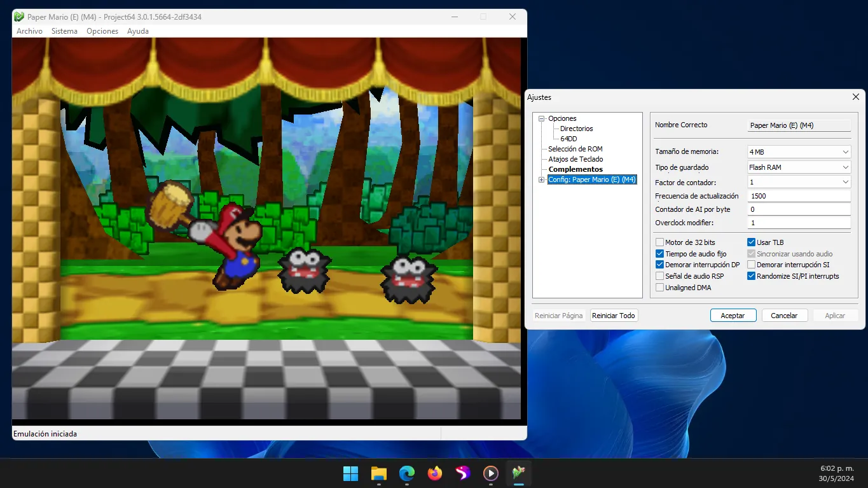Tick the Demorar interrupción SI checkbox

point(751,265)
